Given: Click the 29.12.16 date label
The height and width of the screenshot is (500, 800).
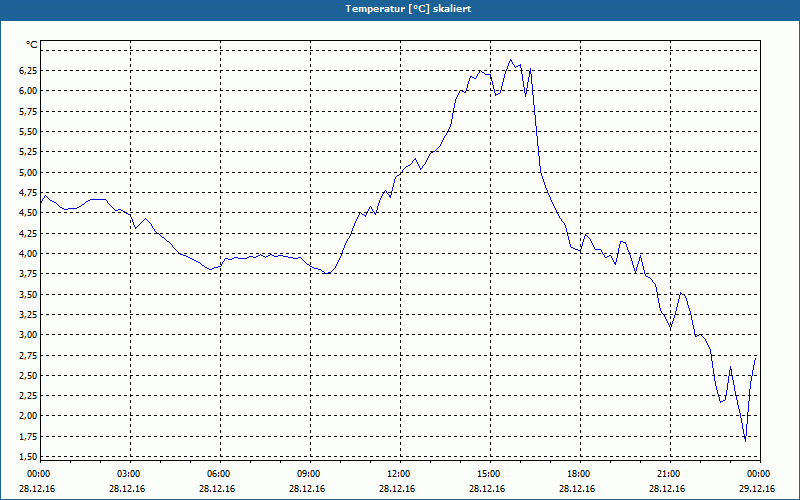Looking at the screenshot, I should [757, 489].
